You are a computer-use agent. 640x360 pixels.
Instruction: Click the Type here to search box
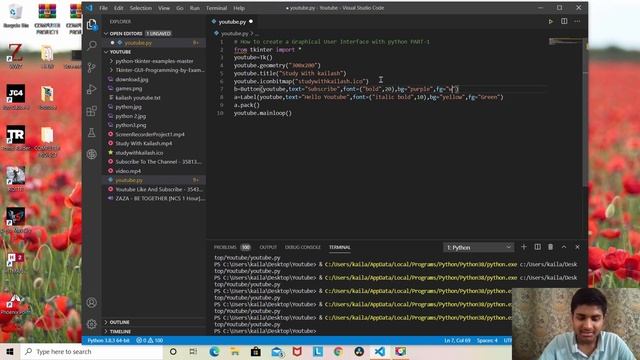pyautogui.click(x=92, y=351)
